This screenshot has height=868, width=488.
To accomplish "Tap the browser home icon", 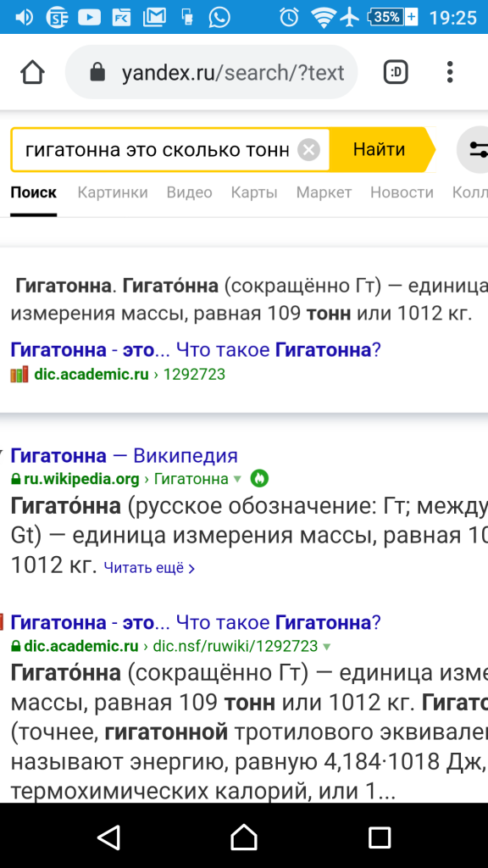I will [33, 72].
